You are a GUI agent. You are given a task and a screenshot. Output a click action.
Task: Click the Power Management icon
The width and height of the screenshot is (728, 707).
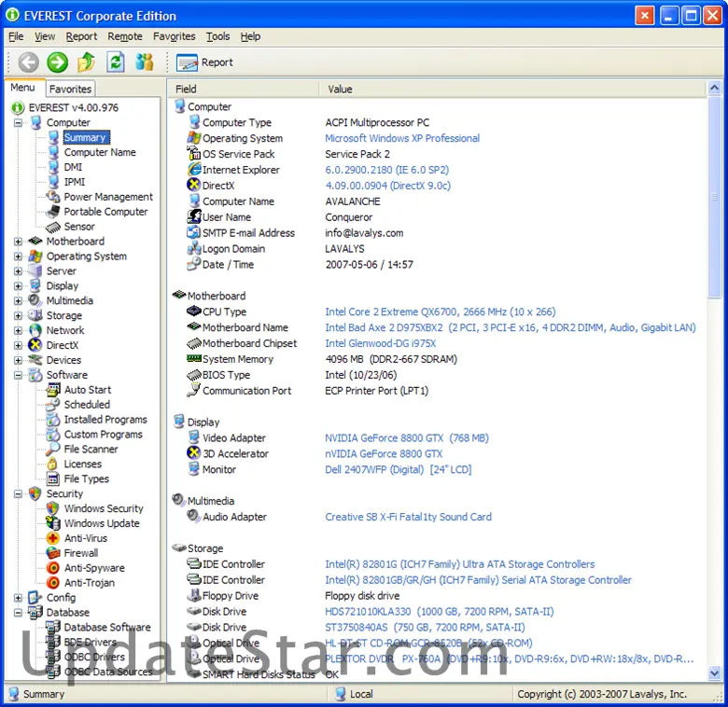coord(53,197)
